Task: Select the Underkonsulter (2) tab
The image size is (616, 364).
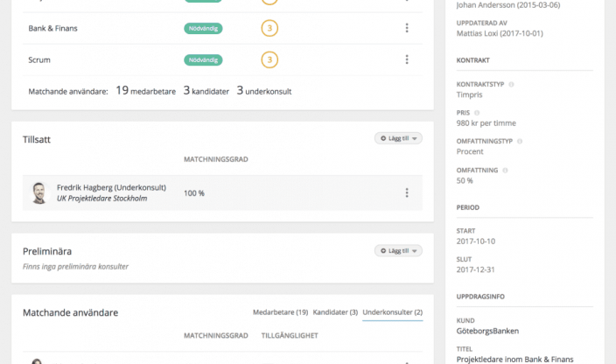Action: click(392, 312)
